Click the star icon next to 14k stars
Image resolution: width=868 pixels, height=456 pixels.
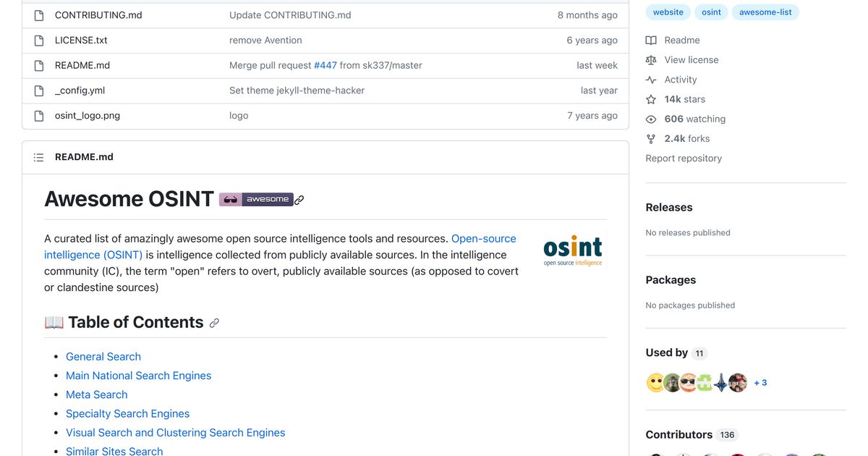(650, 99)
